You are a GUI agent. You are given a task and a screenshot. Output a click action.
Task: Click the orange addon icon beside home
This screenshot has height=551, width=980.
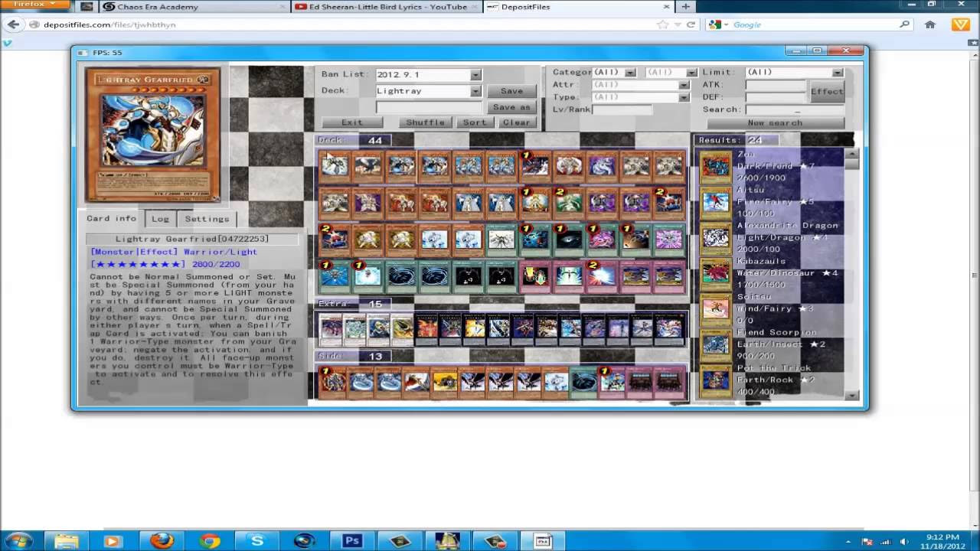click(x=961, y=24)
